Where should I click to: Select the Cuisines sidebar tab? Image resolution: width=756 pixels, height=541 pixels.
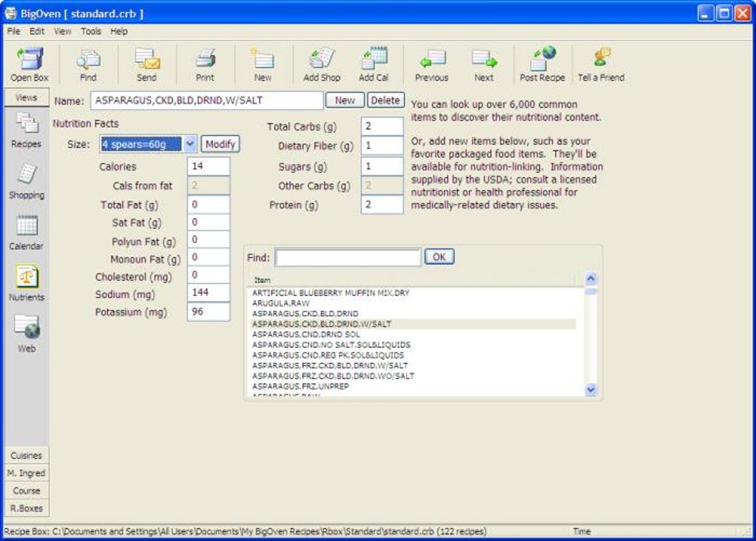click(26, 455)
